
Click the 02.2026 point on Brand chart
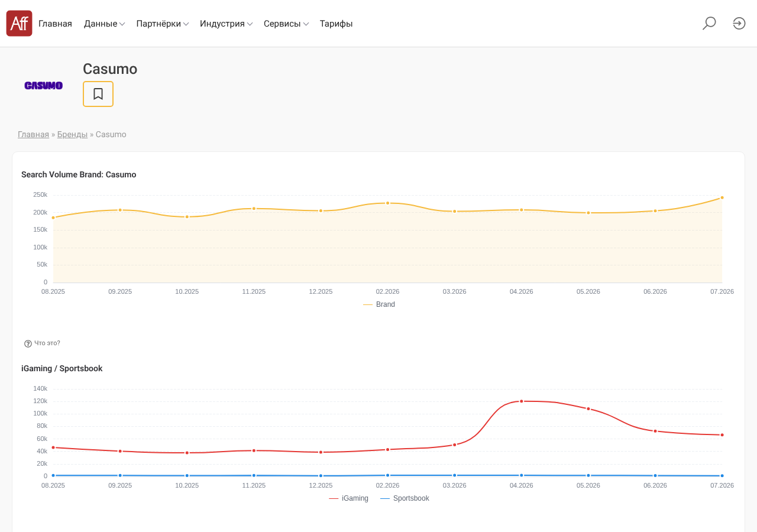point(388,203)
